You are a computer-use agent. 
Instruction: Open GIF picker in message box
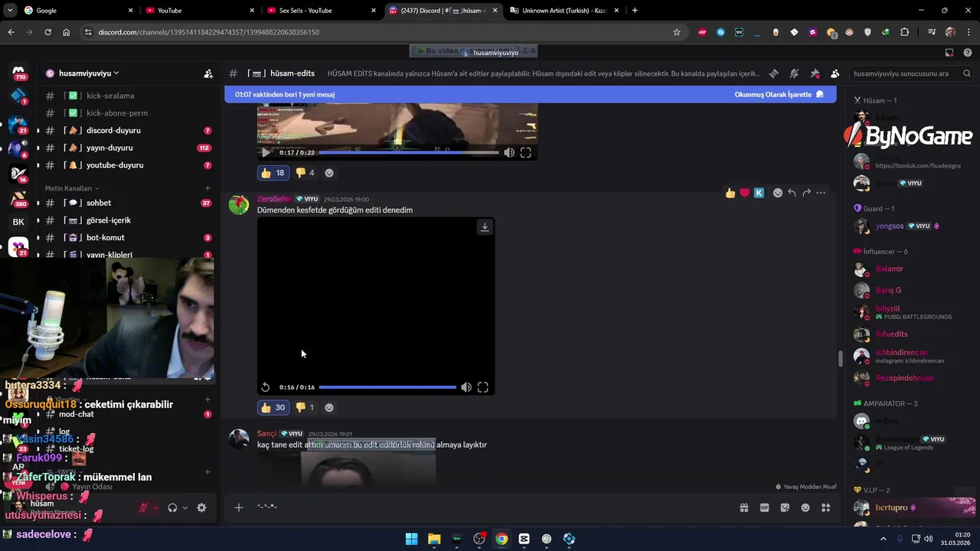tap(764, 507)
